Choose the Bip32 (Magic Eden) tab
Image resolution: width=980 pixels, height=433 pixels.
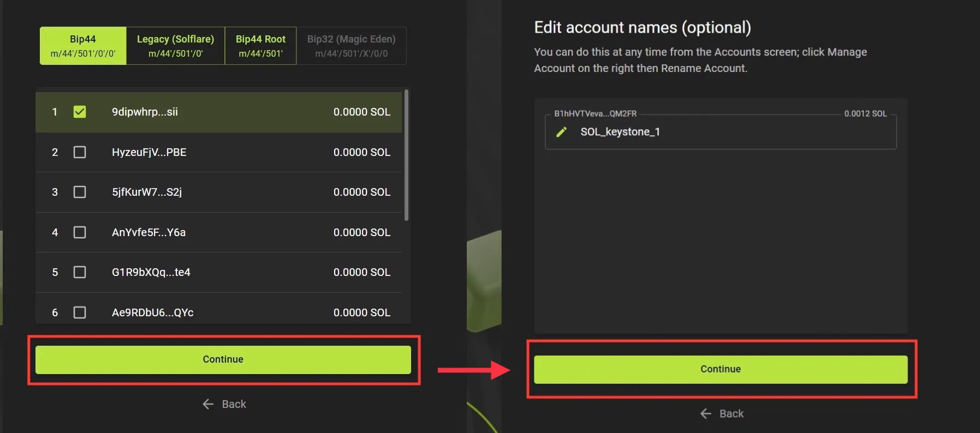click(351, 46)
